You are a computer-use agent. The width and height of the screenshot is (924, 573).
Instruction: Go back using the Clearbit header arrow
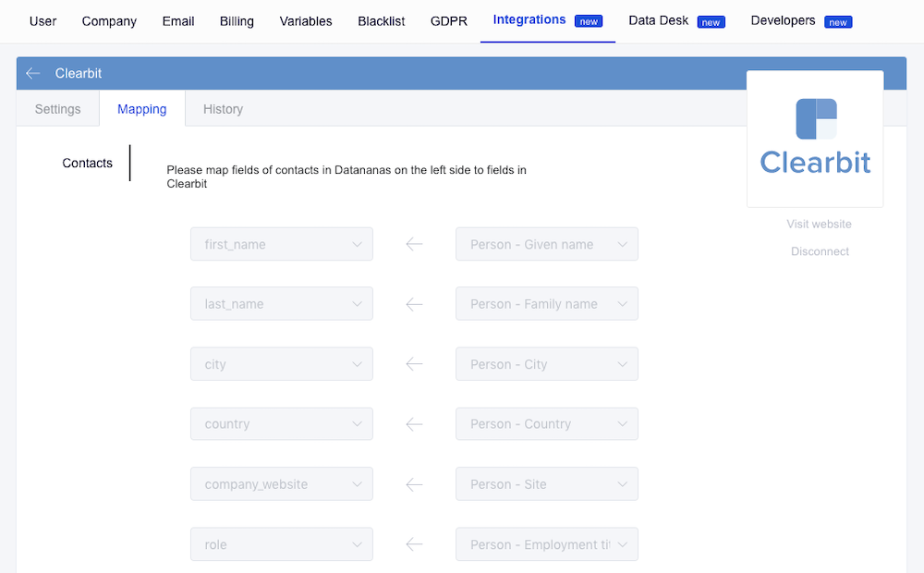[x=33, y=73]
